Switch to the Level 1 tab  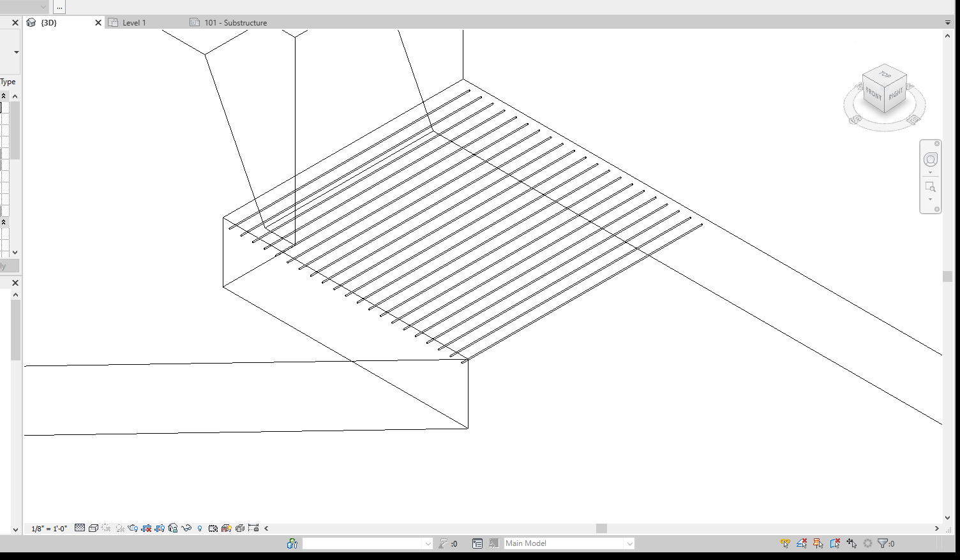pos(134,22)
